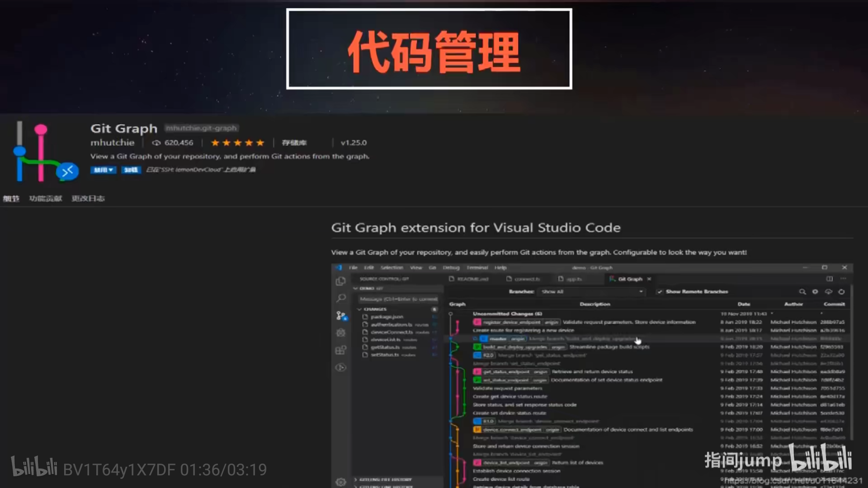Open the Branches Show All dropdown

[x=592, y=292]
